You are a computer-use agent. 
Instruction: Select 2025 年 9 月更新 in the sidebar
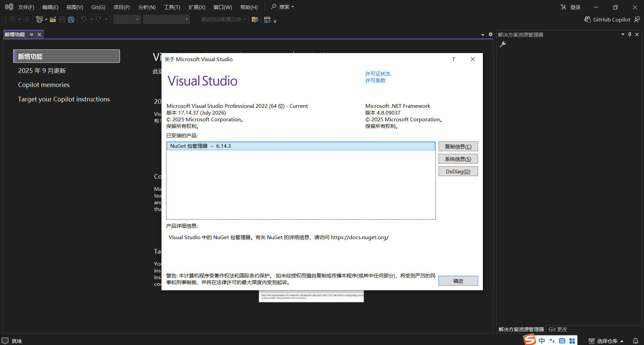coord(42,71)
